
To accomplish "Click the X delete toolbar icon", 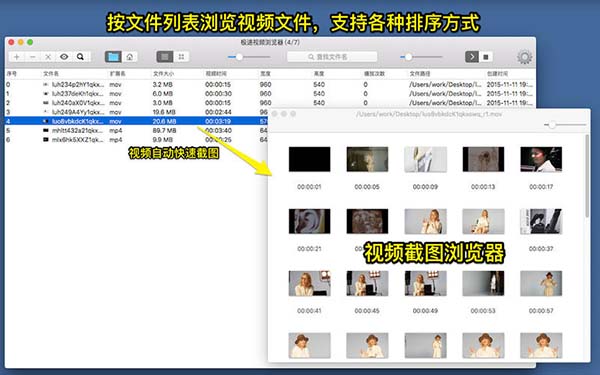I will point(48,57).
